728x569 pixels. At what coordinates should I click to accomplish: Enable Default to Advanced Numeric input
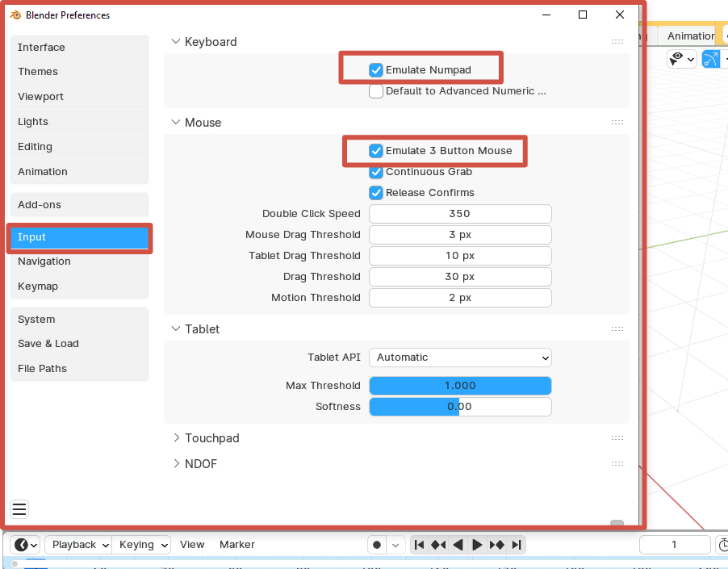tap(376, 91)
